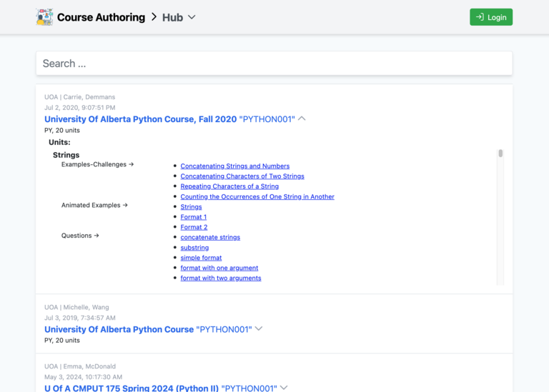The height and width of the screenshot is (392, 549).
Task: Open Repeating Characters of a String
Action: (x=229, y=186)
